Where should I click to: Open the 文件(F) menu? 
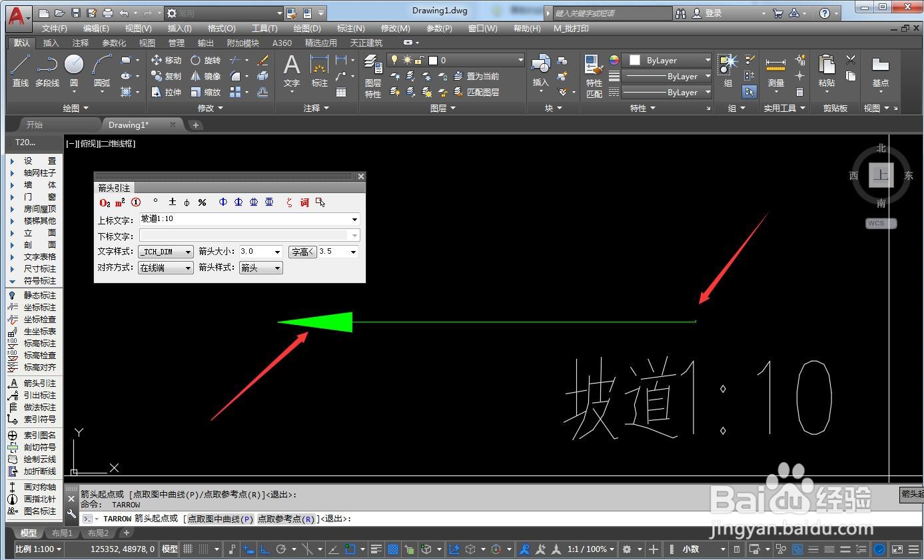55,29
